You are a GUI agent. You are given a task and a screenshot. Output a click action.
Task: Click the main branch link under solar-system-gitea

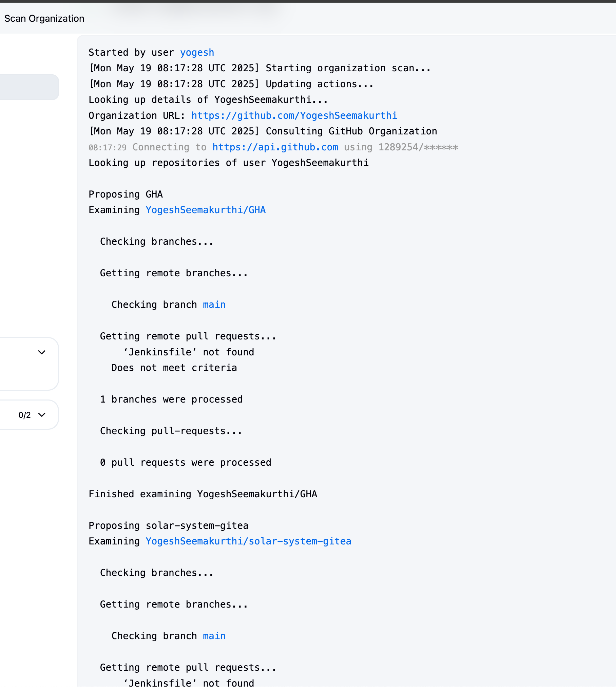214,636
